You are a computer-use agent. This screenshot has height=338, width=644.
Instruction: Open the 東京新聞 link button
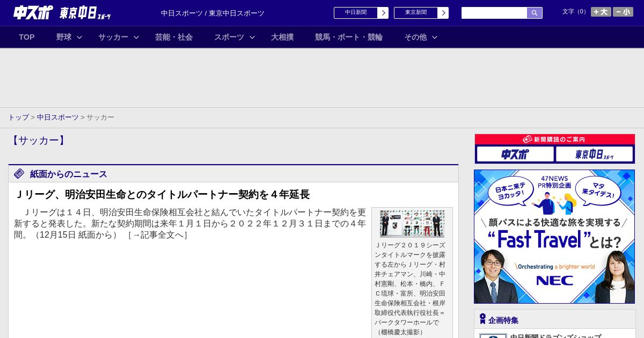pos(416,13)
